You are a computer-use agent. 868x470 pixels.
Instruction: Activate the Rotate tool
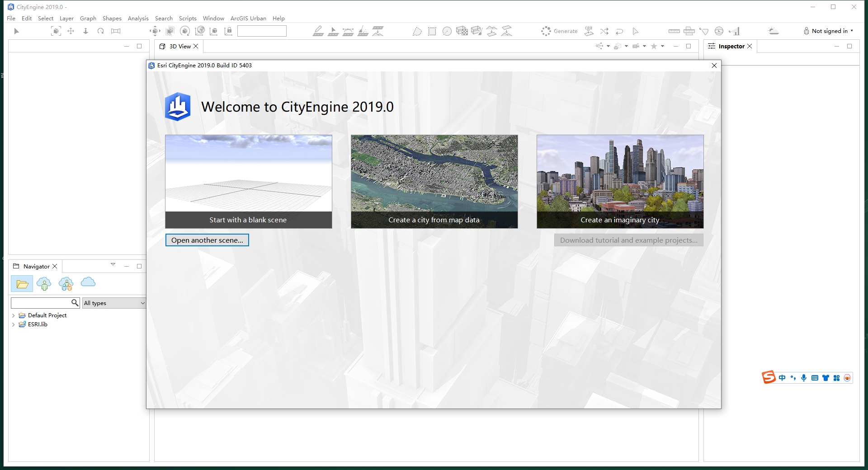[100, 31]
